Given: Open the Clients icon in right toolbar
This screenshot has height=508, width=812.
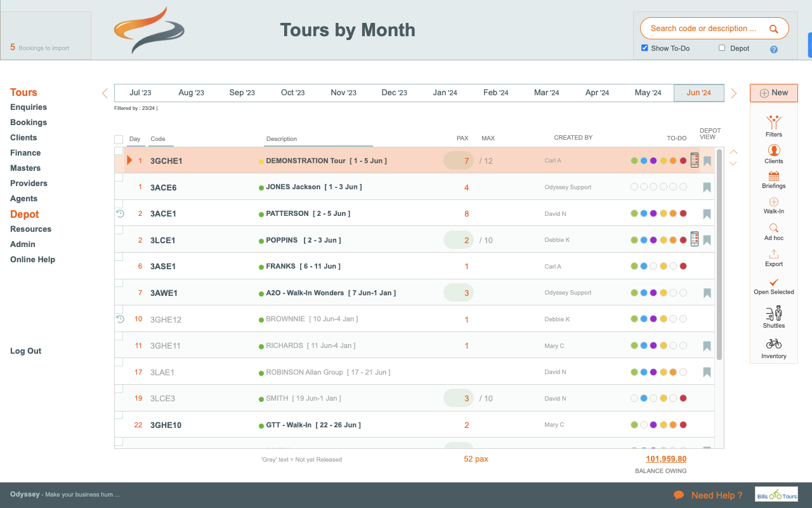Looking at the screenshot, I should pyautogui.click(x=773, y=150).
